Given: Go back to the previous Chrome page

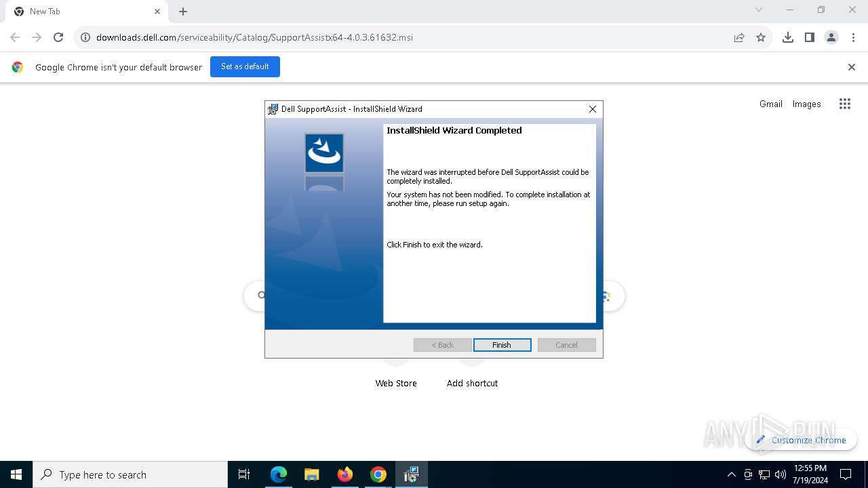Looking at the screenshot, I should click(15, 37).
